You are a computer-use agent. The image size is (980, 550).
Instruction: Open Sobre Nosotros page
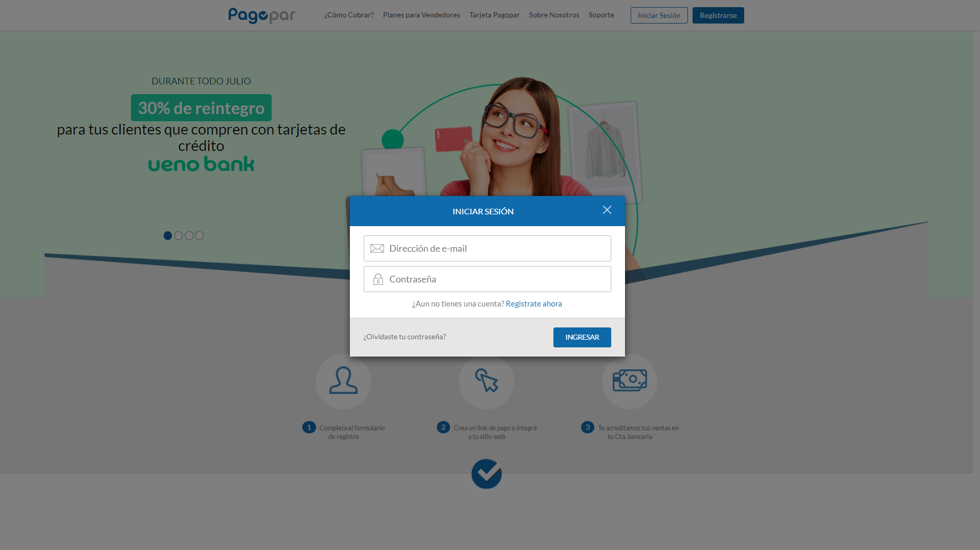coord(554,15)
